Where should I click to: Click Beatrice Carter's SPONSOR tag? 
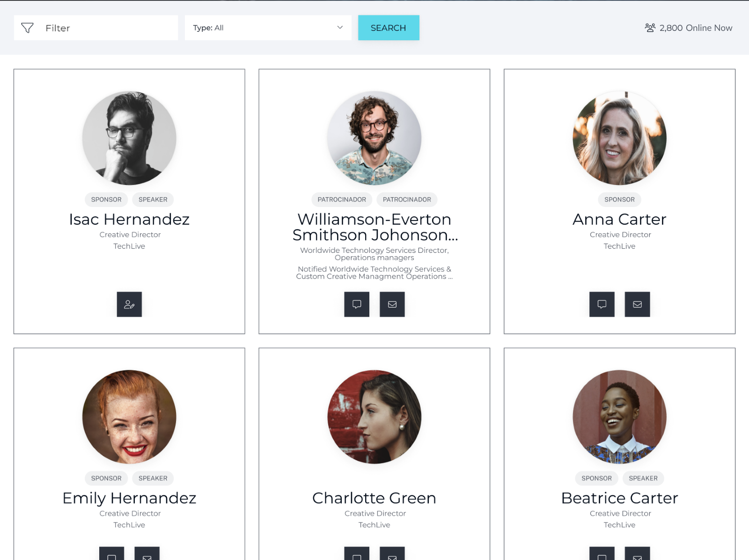point(596,478)
